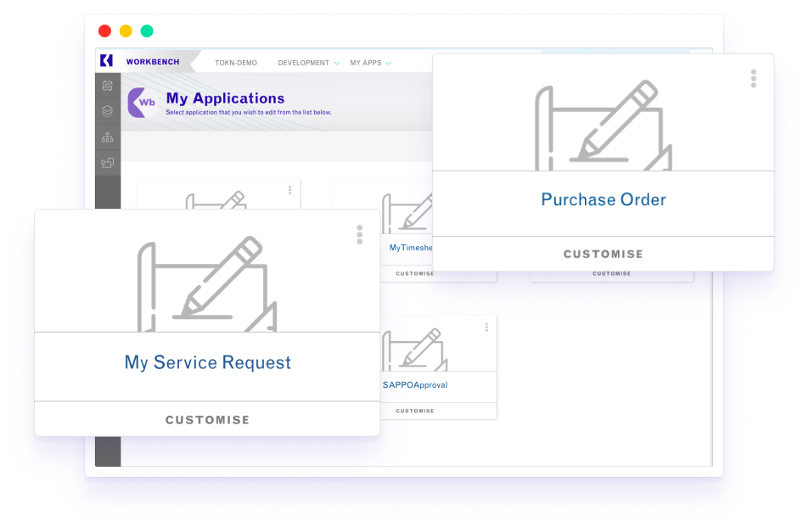809x532 pixels.
Task: Open options menu on the top-left background card
Action: point(290,190)
